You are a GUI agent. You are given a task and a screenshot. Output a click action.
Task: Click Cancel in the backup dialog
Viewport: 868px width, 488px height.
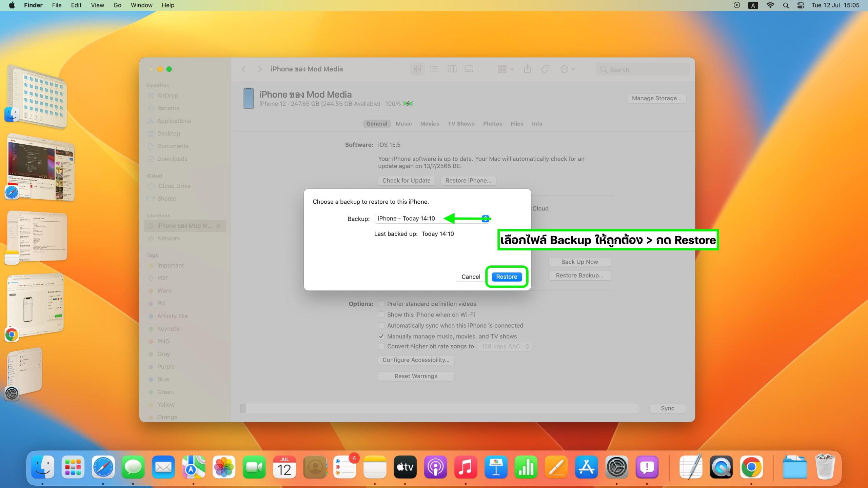[471, 277]
